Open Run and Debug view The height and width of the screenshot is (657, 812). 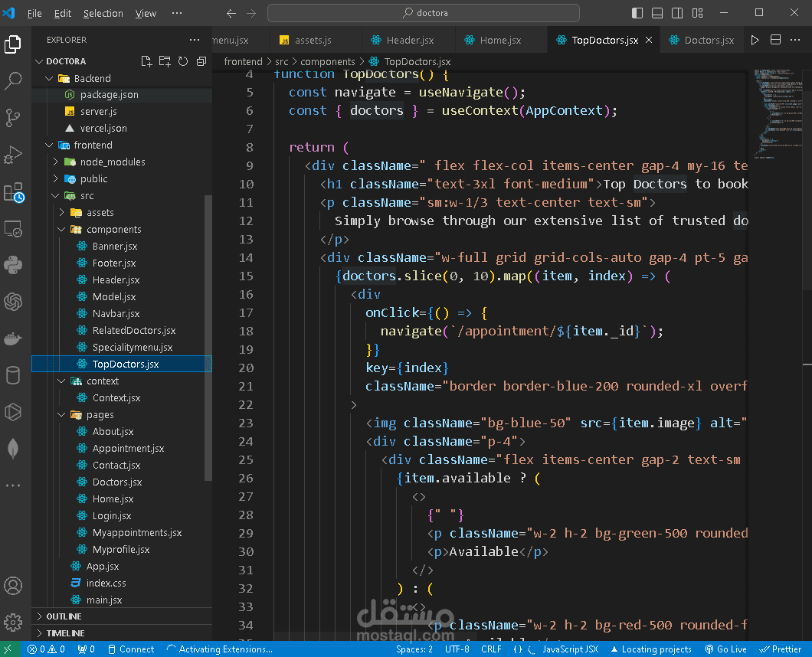coord(13,155)
